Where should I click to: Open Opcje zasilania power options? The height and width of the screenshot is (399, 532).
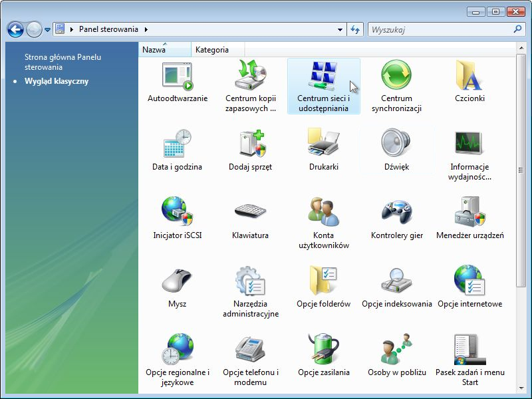point(324,356)
